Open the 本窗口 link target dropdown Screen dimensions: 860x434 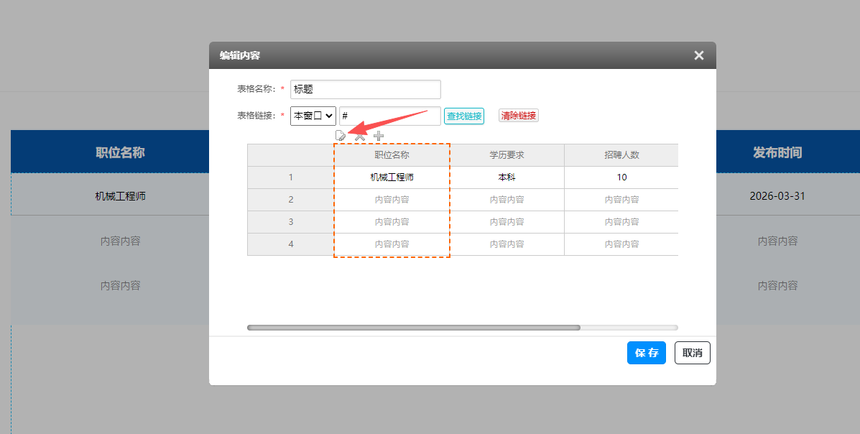[313, 116]
